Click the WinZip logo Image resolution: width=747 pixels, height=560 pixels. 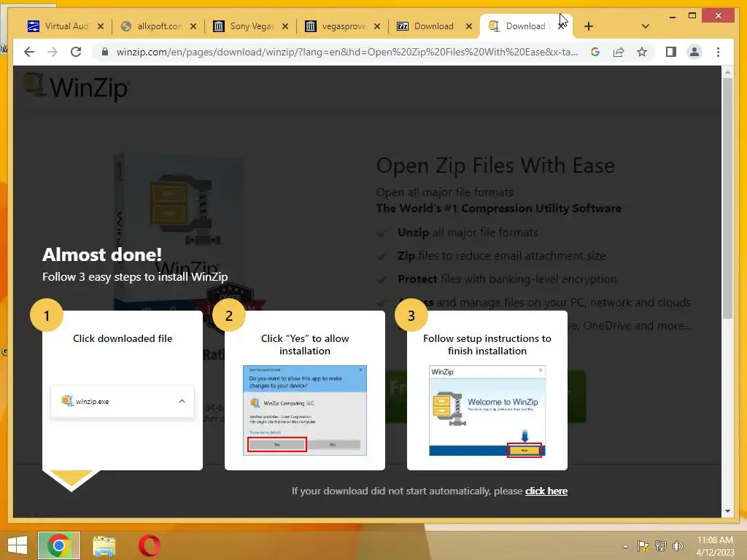point(76,87)
